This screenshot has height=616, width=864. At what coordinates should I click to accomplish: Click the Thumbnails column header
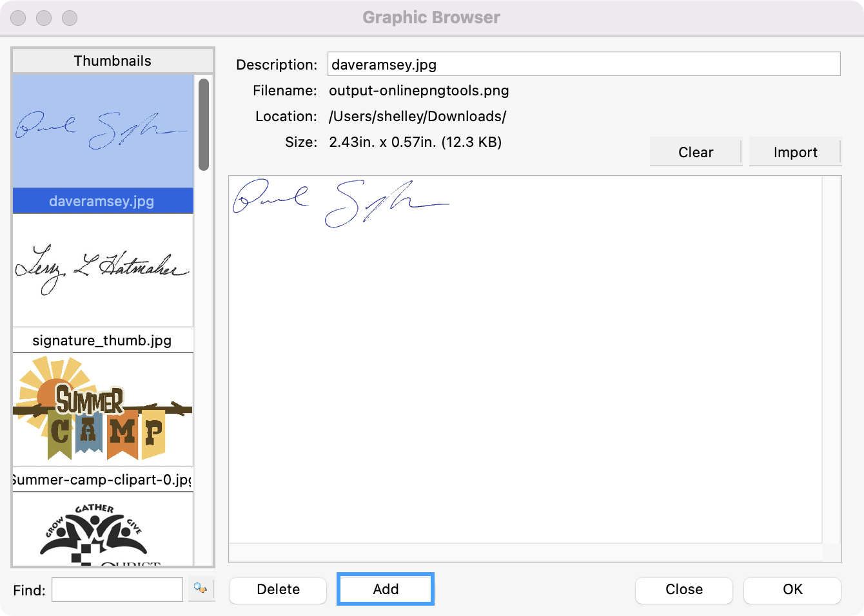click(113, 61)
